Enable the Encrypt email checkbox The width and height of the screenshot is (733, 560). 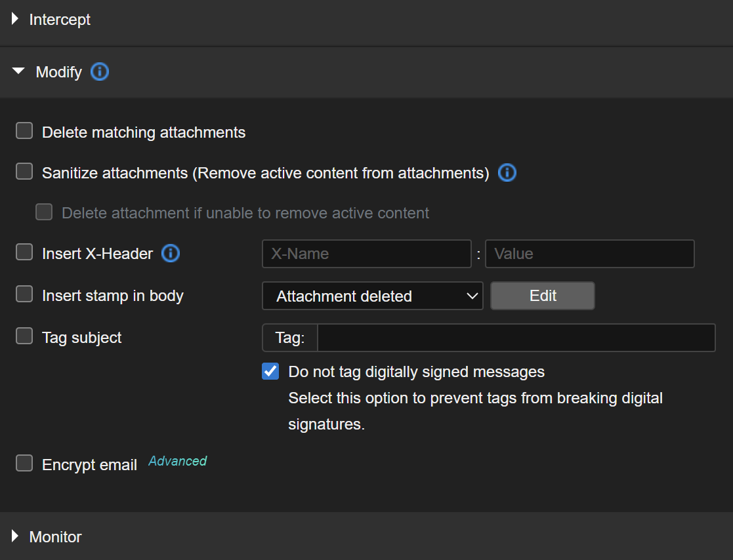tap(24, 464)
